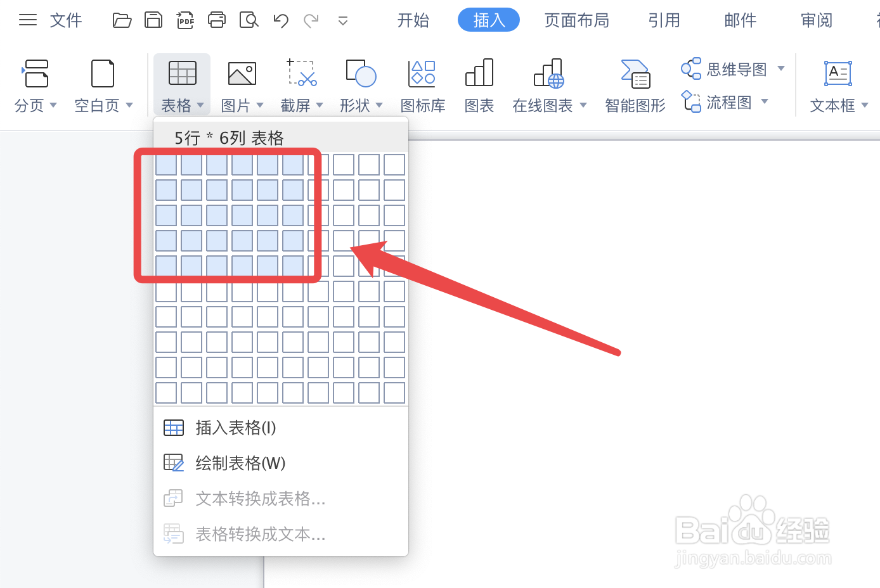Click the 文件 menu
Viewport: 880px width, 588px height.
point(66,20)
